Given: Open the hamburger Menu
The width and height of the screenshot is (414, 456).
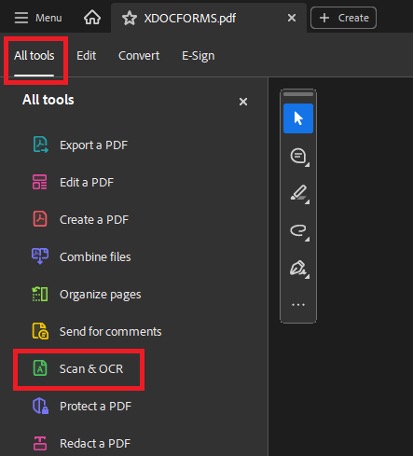Looking at the screenshot, I should coord(38,18).
